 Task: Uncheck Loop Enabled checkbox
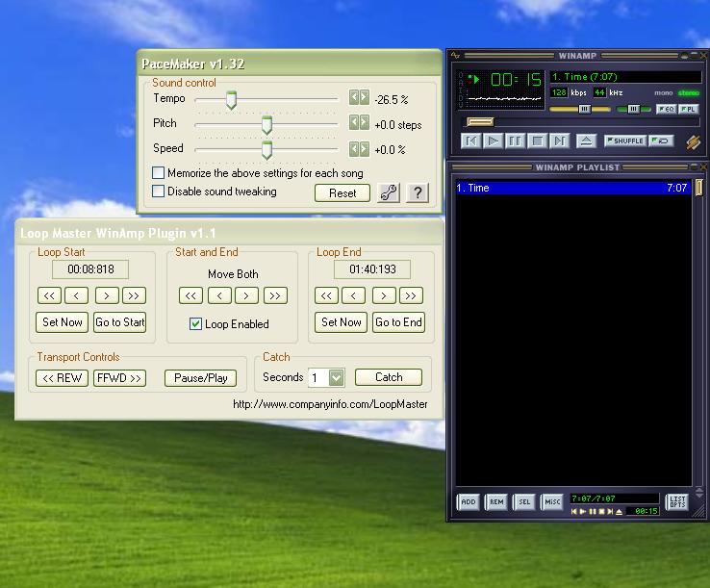tap(195, 324)
